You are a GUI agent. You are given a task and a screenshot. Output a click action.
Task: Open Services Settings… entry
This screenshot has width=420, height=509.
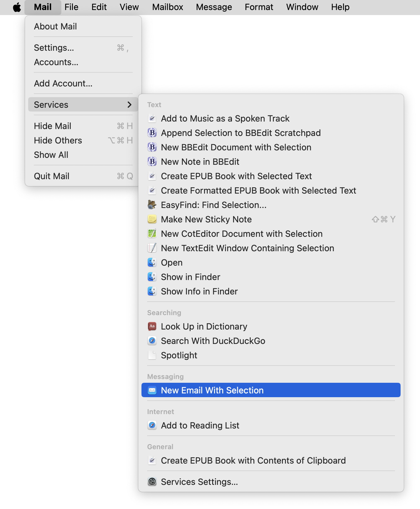point(271,482)
